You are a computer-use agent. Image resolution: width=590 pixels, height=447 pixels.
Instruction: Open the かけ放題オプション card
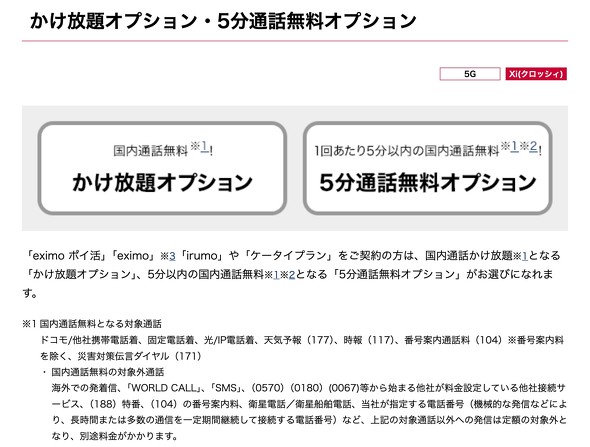[x=162, y=168]
